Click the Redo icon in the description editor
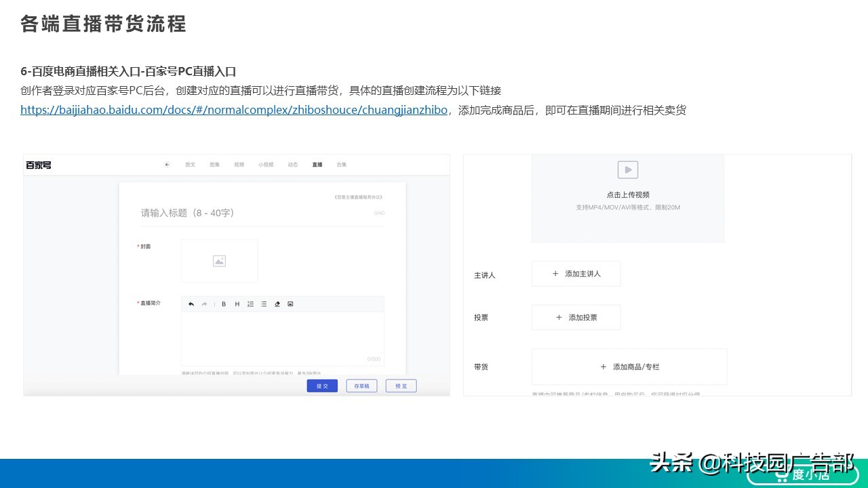This screenshot has height=488, width=868. click(205, 304)
